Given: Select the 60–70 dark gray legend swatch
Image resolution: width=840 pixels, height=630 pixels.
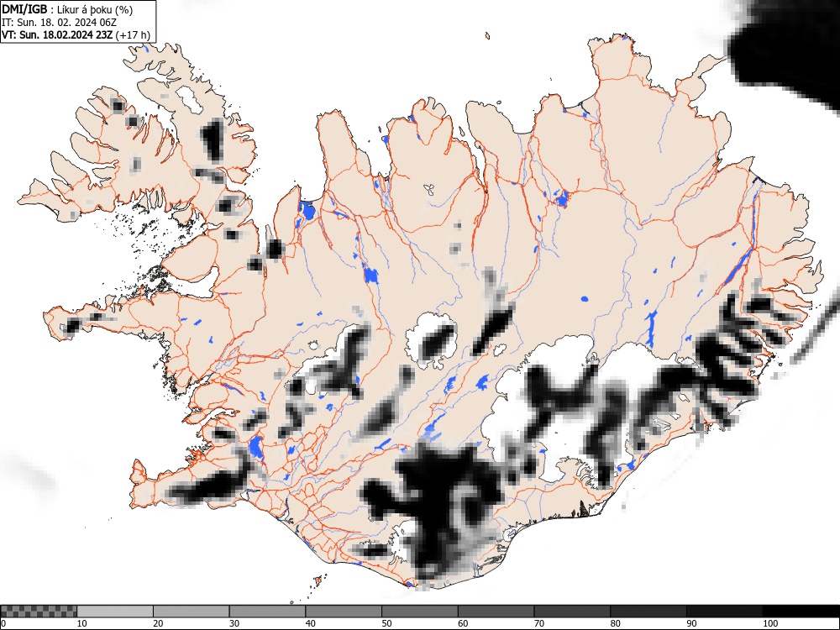Looking at the screenshot, I should point(496,612).
